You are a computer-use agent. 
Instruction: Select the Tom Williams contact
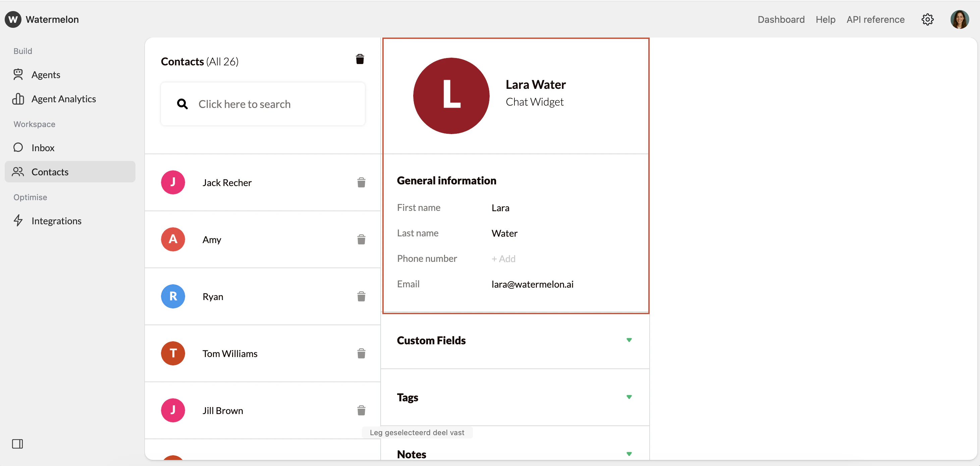coord(263,354)
